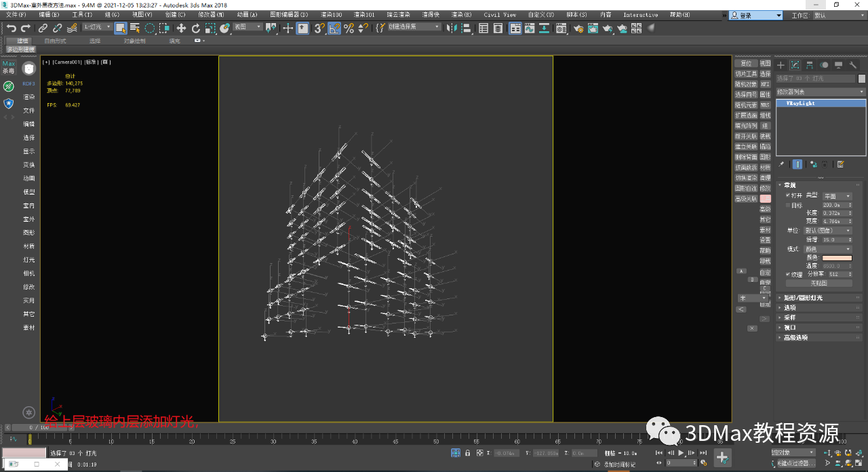Activate the Angle Snap toggle icon
The width and height of the screenshot is (868, 472).
[x=333, y=28]
